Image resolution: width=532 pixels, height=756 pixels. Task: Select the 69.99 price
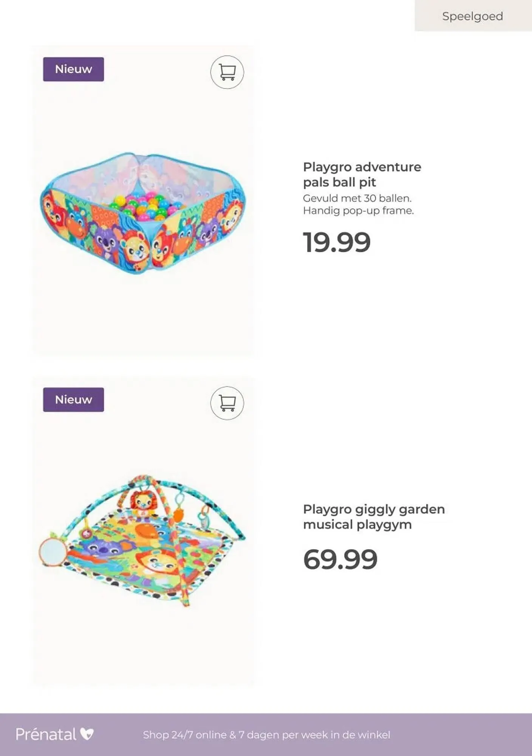[340, 559]
